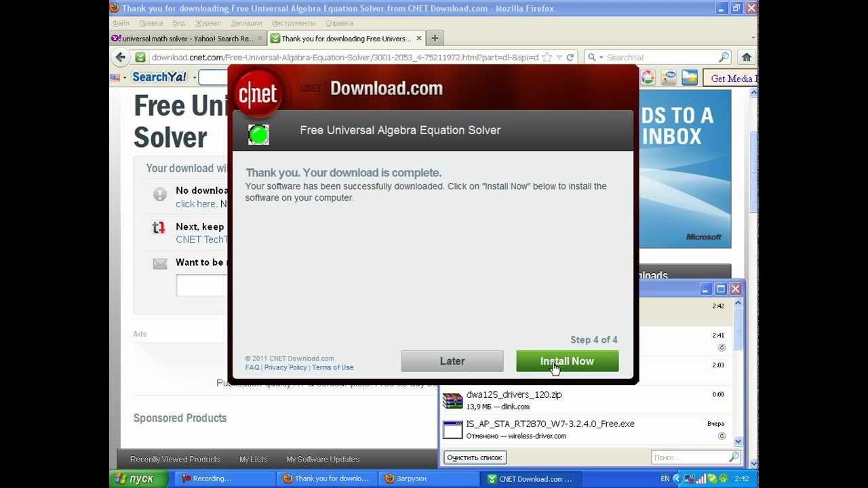Retry the Вчера download via retry icon
Image resolution: width=868 pixels, height=488 pixels.
pos(722,436)
